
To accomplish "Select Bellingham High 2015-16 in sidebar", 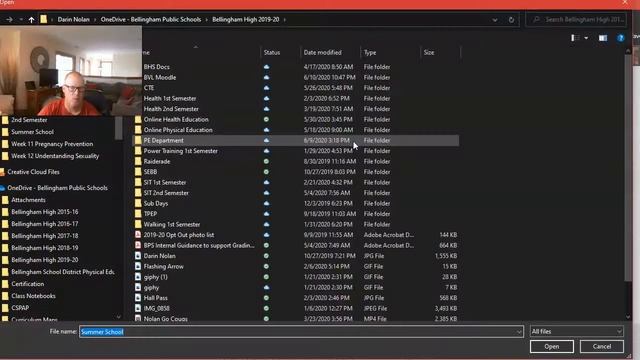I will (x=44, y=212).
